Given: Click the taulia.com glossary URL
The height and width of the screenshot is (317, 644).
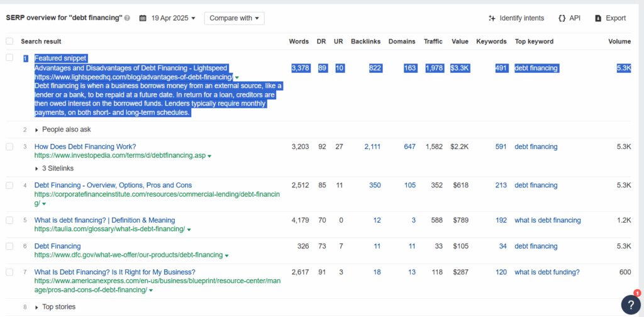Looking at the screenshot, I should (109, 229).
